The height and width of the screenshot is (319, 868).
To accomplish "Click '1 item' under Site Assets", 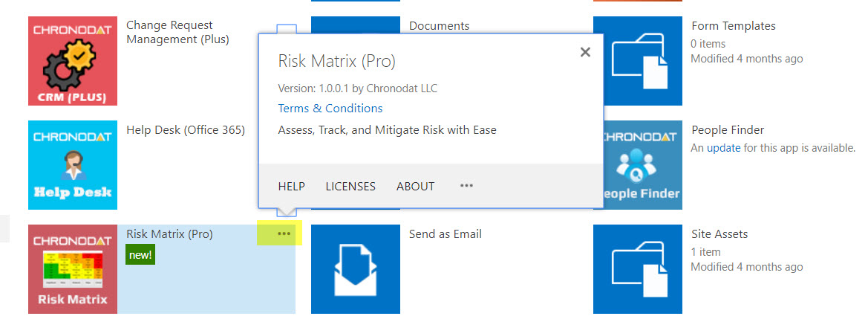I will coord(705,252).
